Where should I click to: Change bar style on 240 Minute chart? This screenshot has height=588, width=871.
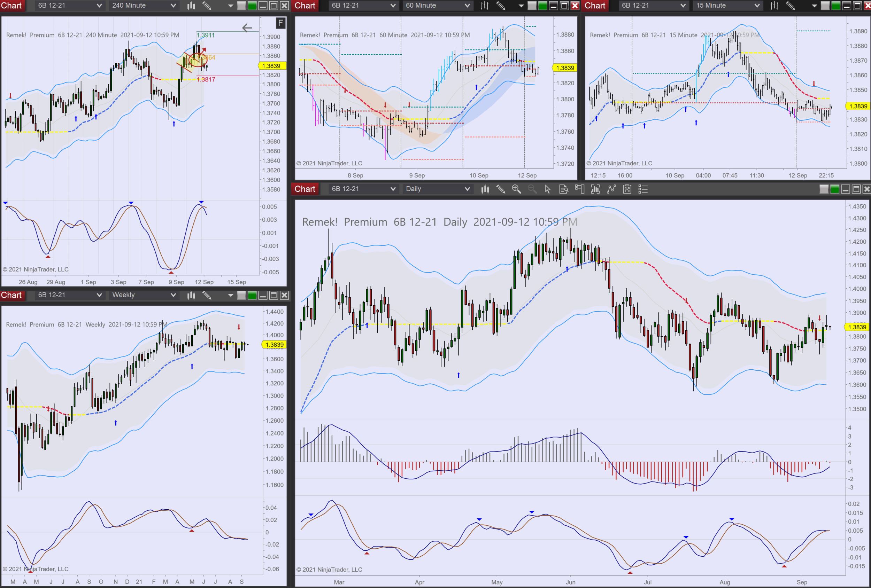191,6
